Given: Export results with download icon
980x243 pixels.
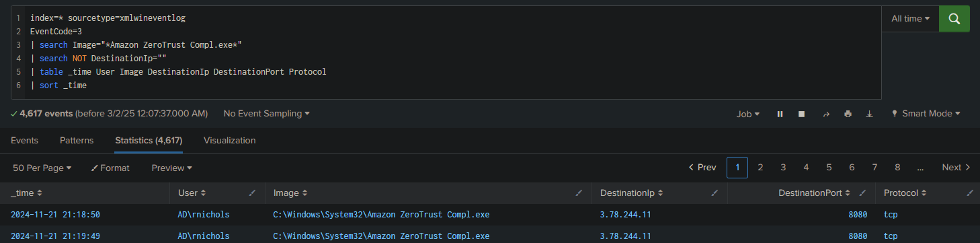Looking at the screenshot, I should [x=869, y=114].
